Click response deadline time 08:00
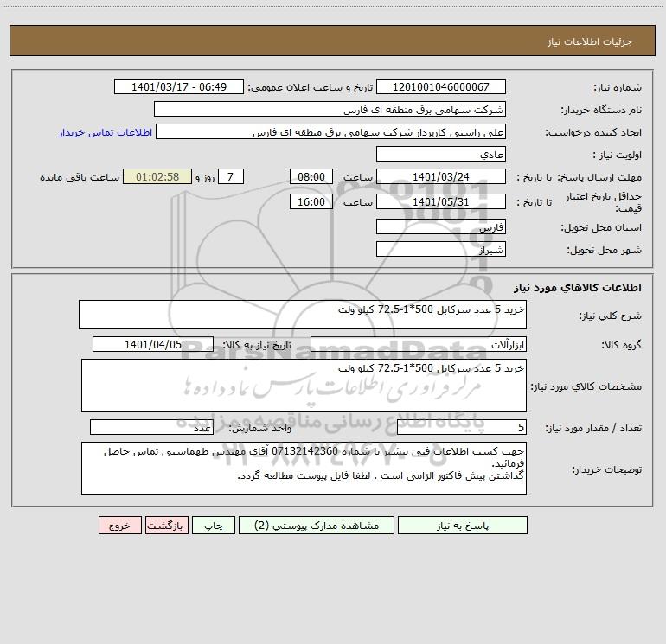The height and width of the screenshot is (644, 666). (x=311, y=176)
